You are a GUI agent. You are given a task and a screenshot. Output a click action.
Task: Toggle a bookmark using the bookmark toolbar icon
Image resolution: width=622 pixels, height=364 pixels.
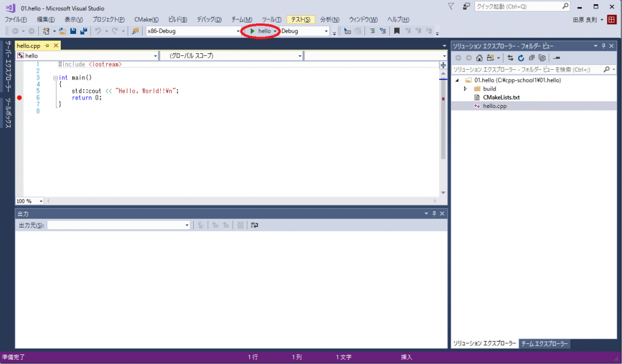point(397,31)
